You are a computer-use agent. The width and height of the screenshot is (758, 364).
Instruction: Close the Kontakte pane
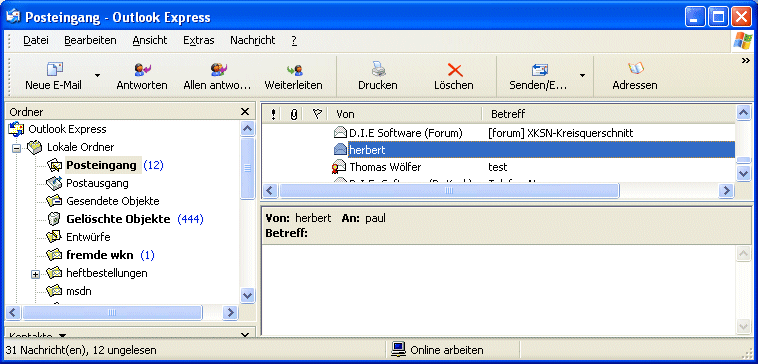pos(245,335)
